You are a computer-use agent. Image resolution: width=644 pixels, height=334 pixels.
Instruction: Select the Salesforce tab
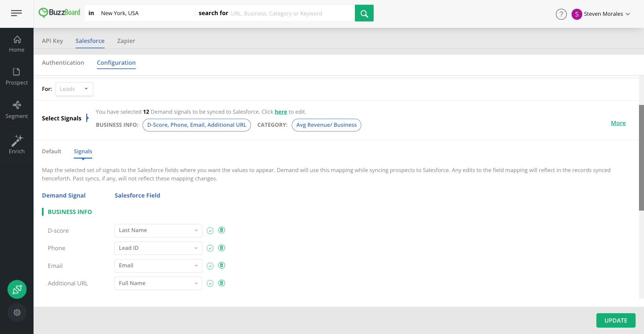pyautogui.click(x=90, y=41)
